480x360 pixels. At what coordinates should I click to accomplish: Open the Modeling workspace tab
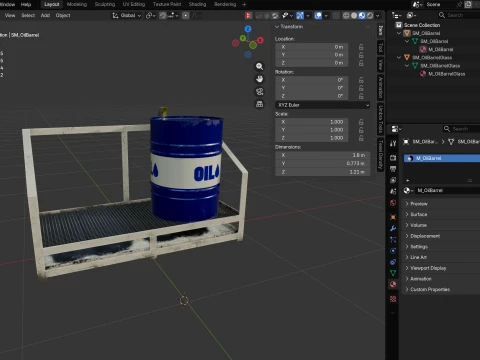(x=77, y=4)
